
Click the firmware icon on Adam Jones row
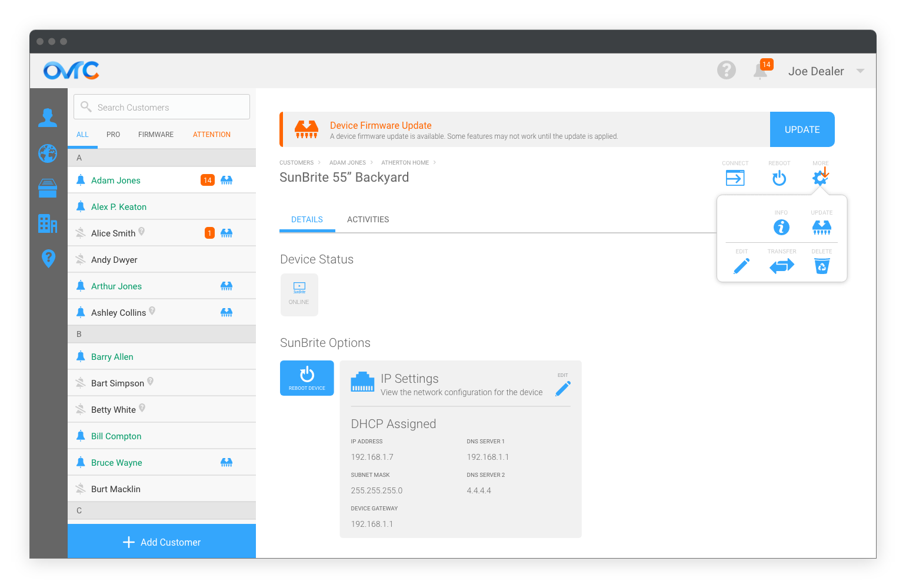[226, 180]
